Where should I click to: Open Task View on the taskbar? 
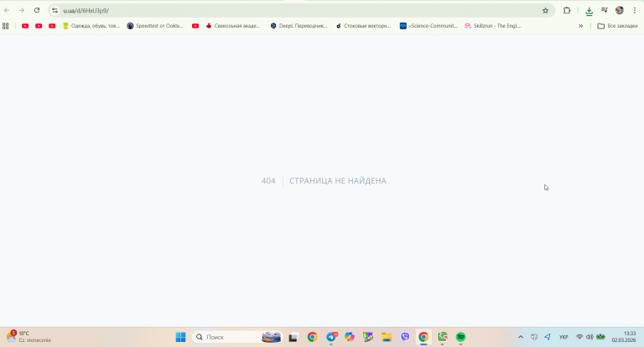coord(293,337)
